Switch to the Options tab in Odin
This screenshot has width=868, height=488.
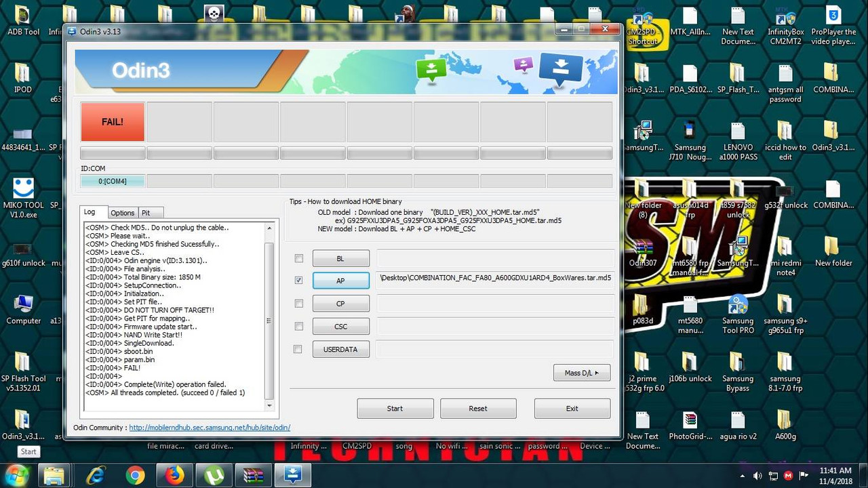pyautogui.click(x=123, y=213)
